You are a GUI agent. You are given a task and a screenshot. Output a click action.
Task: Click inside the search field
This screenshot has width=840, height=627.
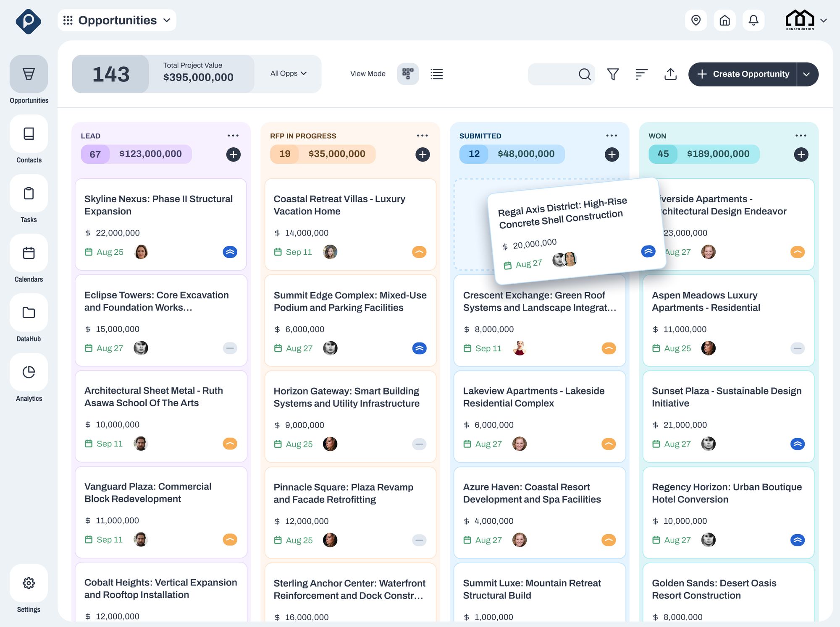tap(554, 74)
